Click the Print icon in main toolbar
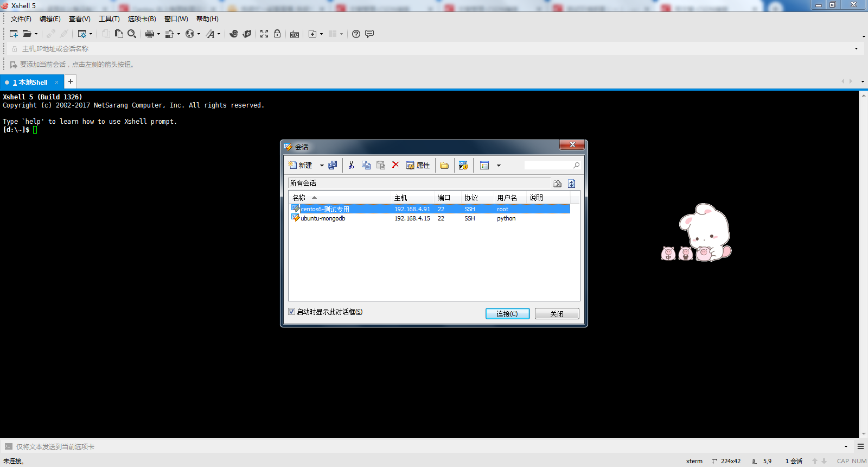This screenshot has width=868, height=467. click(150, 34)
